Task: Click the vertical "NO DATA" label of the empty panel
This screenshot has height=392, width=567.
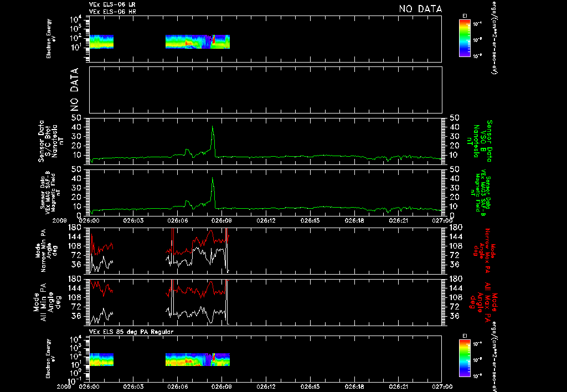Action: pos(74,90)
